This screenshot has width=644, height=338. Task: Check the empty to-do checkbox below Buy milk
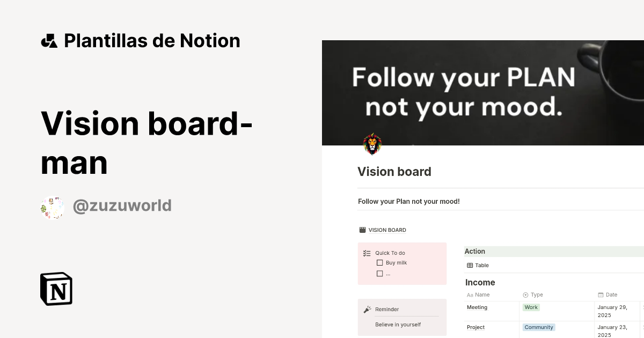(x=380, y=273)
